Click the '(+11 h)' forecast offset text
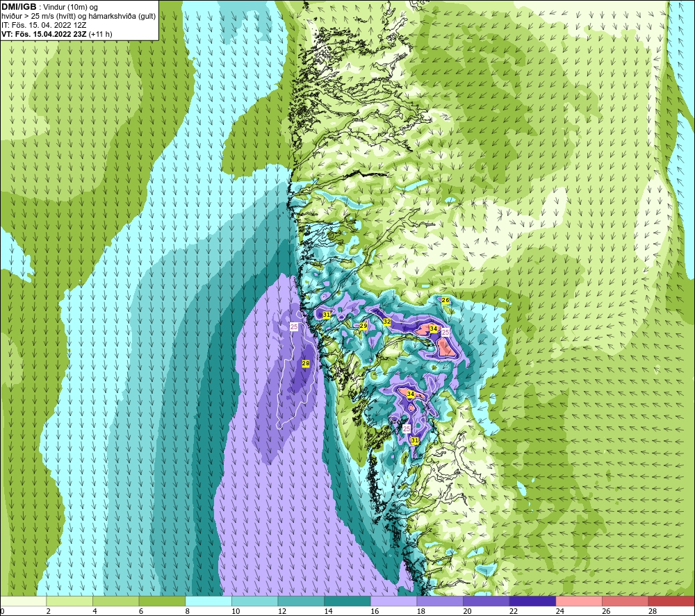The width and height of the screenshot is (695, 616). click(101, 34)
